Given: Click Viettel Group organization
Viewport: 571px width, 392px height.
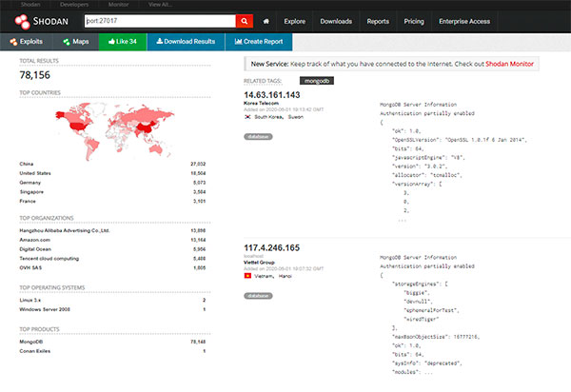Looking at the screenshot, I should point(259,263).
